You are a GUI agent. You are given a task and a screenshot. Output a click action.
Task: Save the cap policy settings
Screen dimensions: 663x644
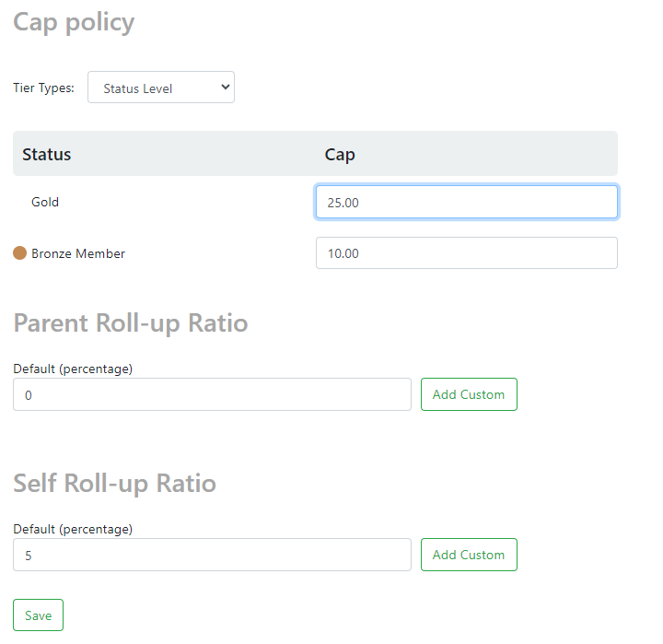coord(38,615)
